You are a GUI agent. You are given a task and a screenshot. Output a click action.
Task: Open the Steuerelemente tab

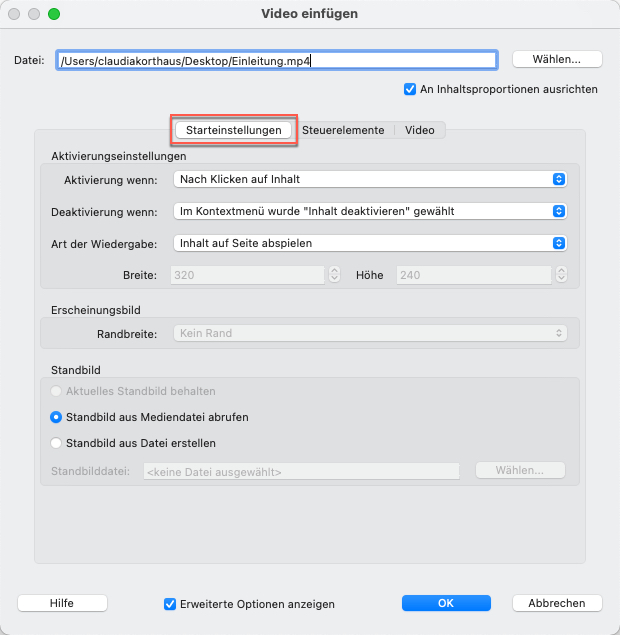pyautogui.click(x=343, y=130)
